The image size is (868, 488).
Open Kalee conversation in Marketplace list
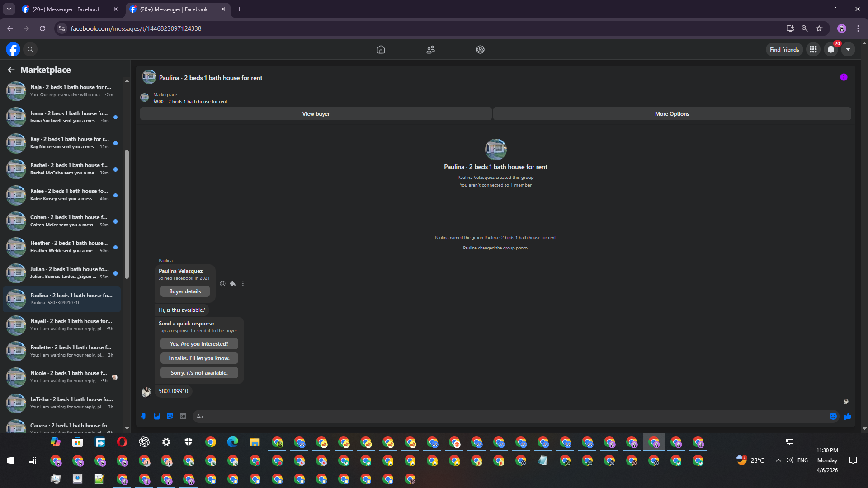click(x=62, y=195)
